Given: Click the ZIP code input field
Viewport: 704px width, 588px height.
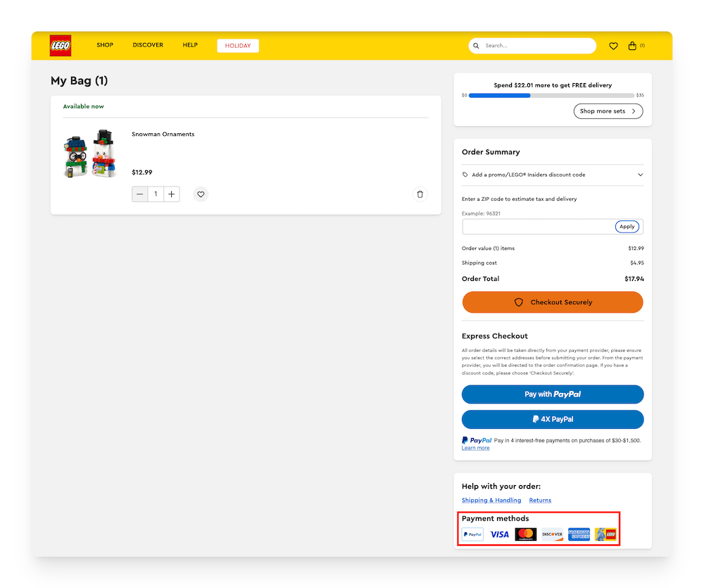Looking at the screenshot, I should tap(535, 226).
